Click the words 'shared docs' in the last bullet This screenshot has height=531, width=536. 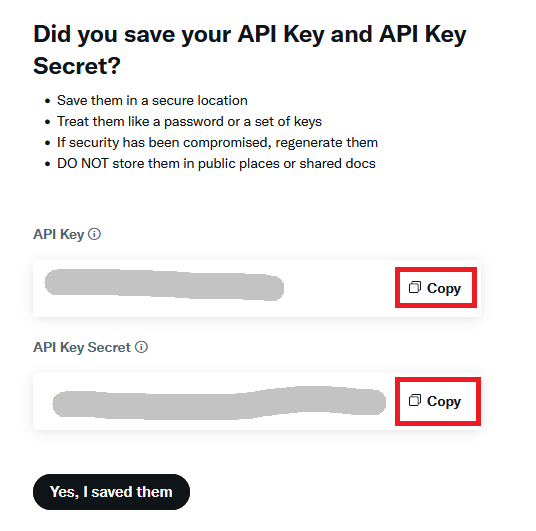[x=337, y=163]
